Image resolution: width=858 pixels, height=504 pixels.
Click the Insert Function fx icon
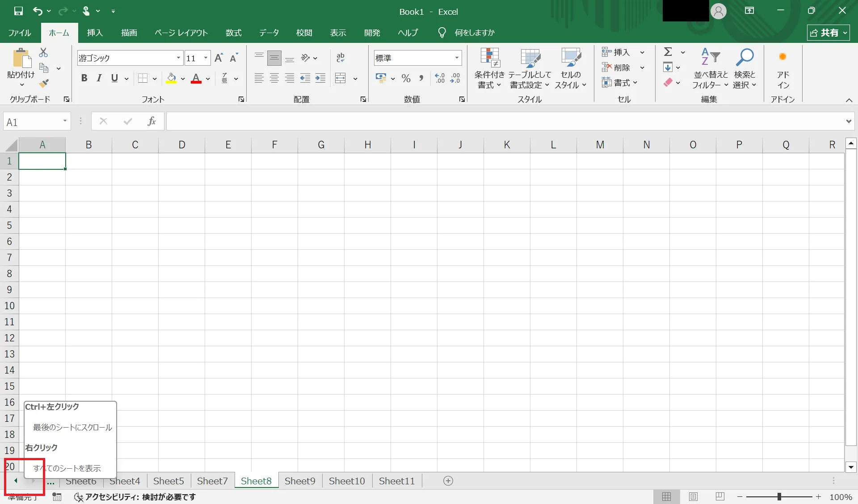tap(151, 121)
